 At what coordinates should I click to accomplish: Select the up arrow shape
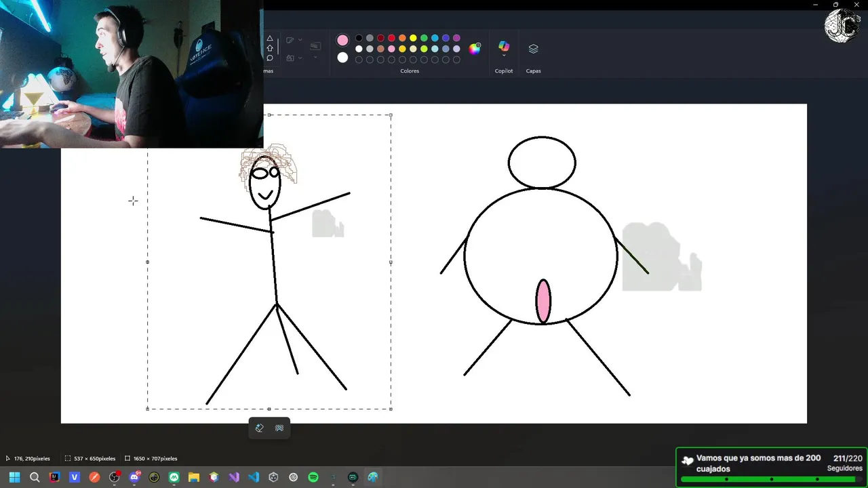[270, 48]
